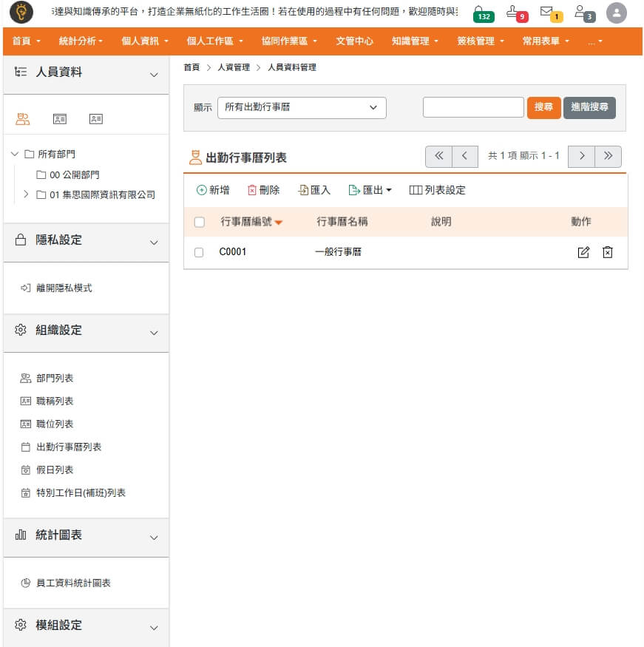Expand the 01 集思國際資訊有限公司 tree node
The image size is (644, 647).
pos(27,194)
